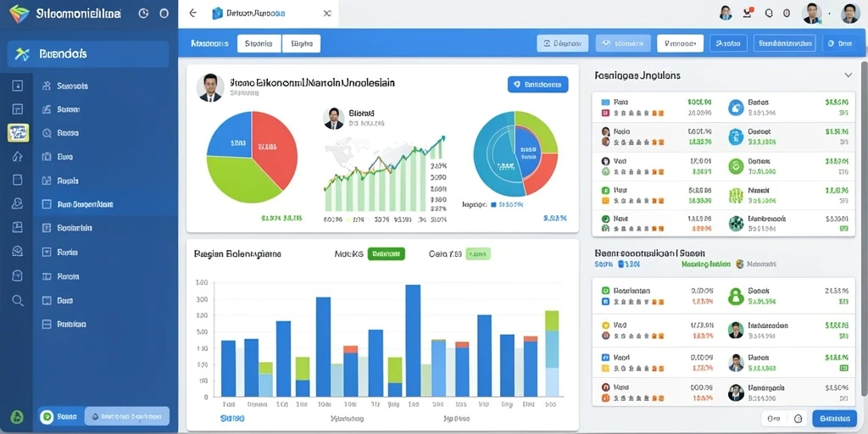Select the highlighted yellow-green icon in left strip

coord(18,133)
